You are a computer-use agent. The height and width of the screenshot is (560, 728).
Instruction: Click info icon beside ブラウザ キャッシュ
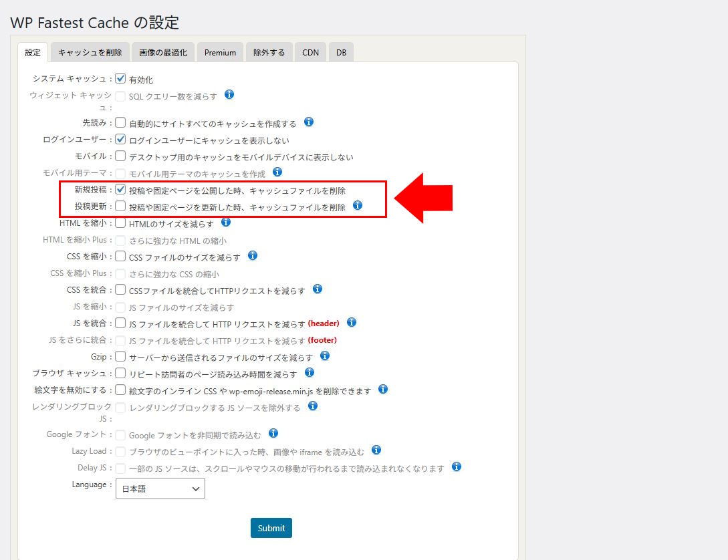pyautogui.click(x=310, y=373)
